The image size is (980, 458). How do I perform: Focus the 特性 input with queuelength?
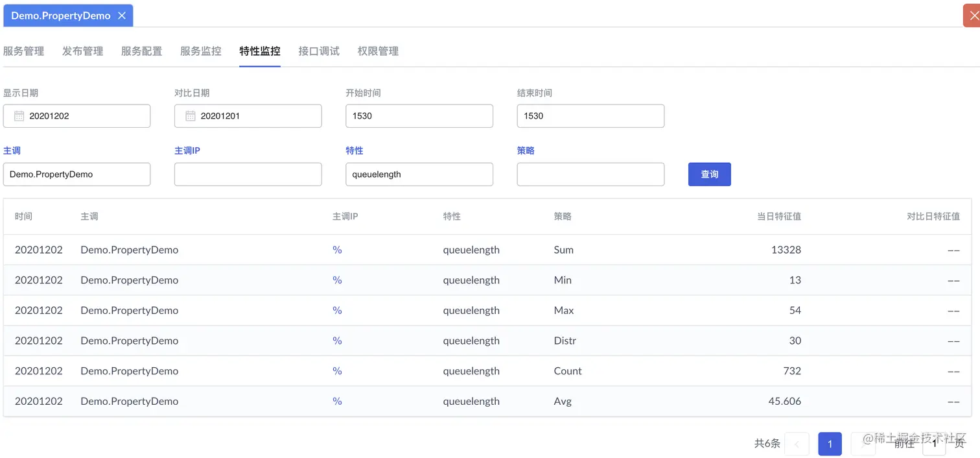point(419,175)
